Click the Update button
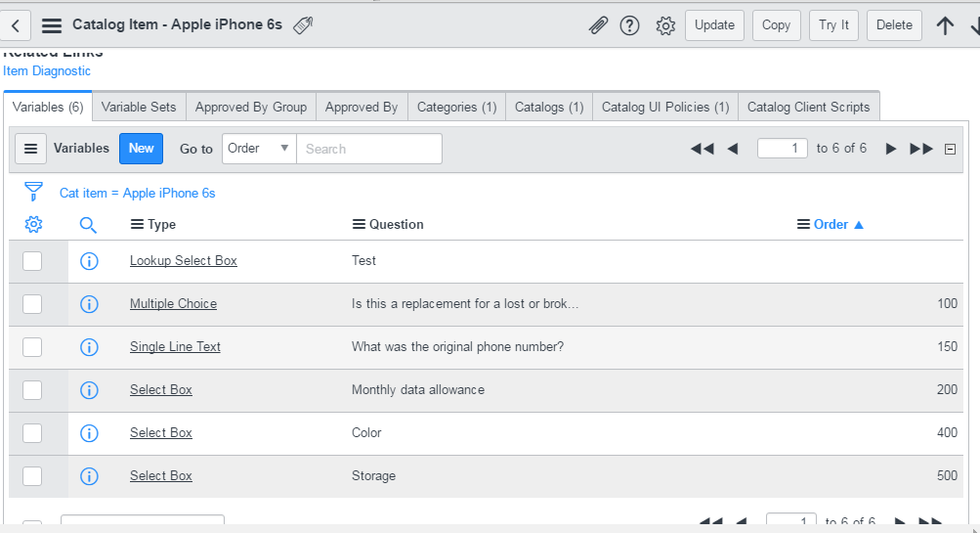 tap(714, 25)
